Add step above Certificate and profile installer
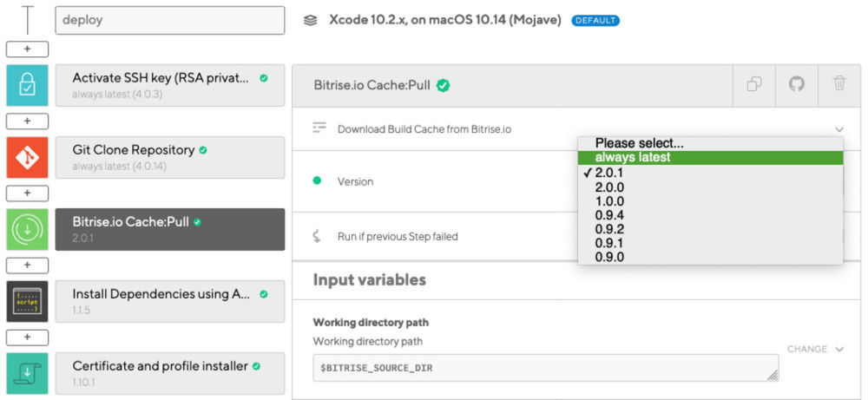This screenshot has height=400, width=868. pyautogui.click(x=27, y=337)
